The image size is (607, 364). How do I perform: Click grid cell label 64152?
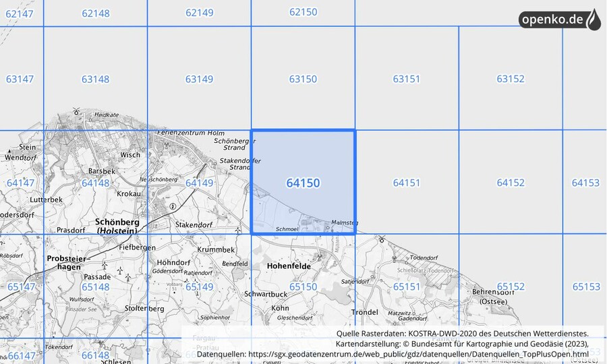tap(511, 183)
